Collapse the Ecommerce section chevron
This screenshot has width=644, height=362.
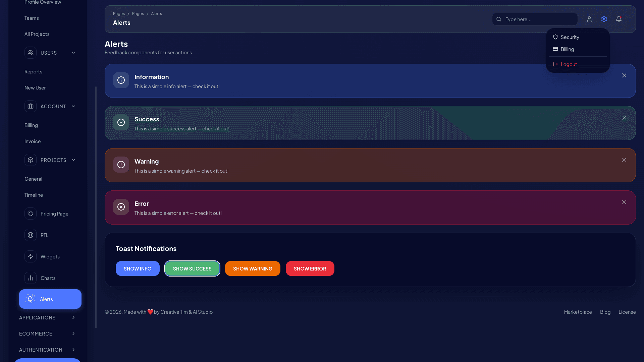[x=73, y=334]
